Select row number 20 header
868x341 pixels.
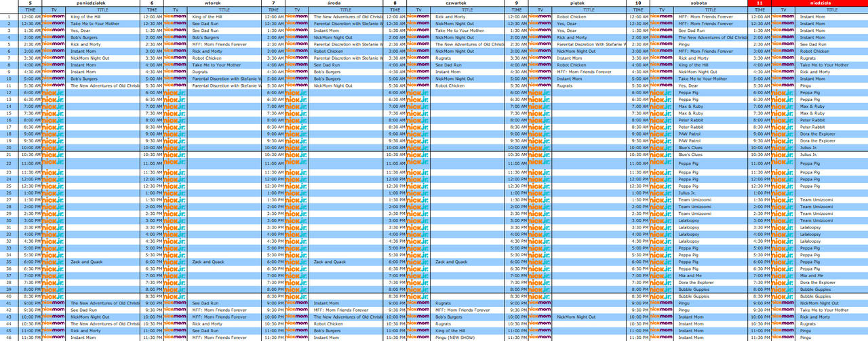tap(9, 147)
